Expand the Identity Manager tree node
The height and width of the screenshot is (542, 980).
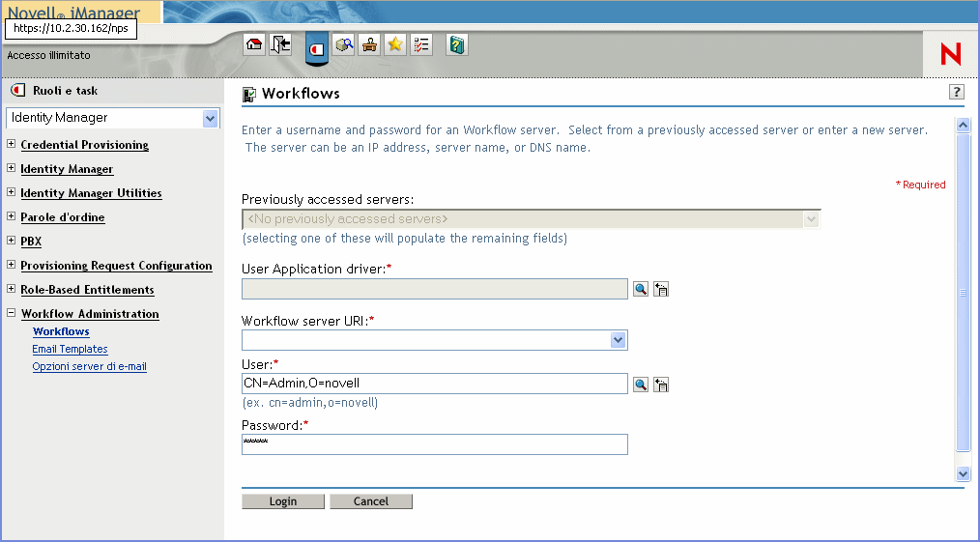click(12, 168)
